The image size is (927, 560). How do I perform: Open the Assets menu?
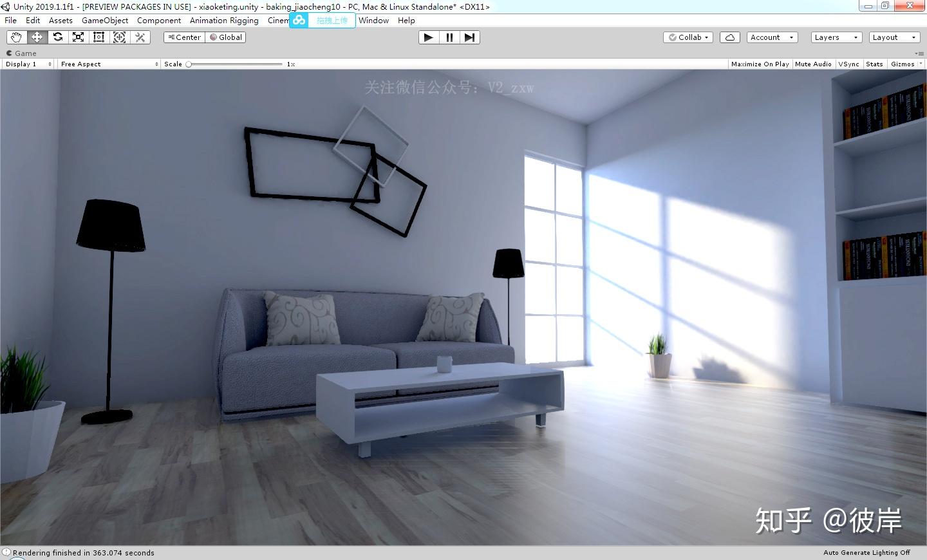click(x=61, y=21)
